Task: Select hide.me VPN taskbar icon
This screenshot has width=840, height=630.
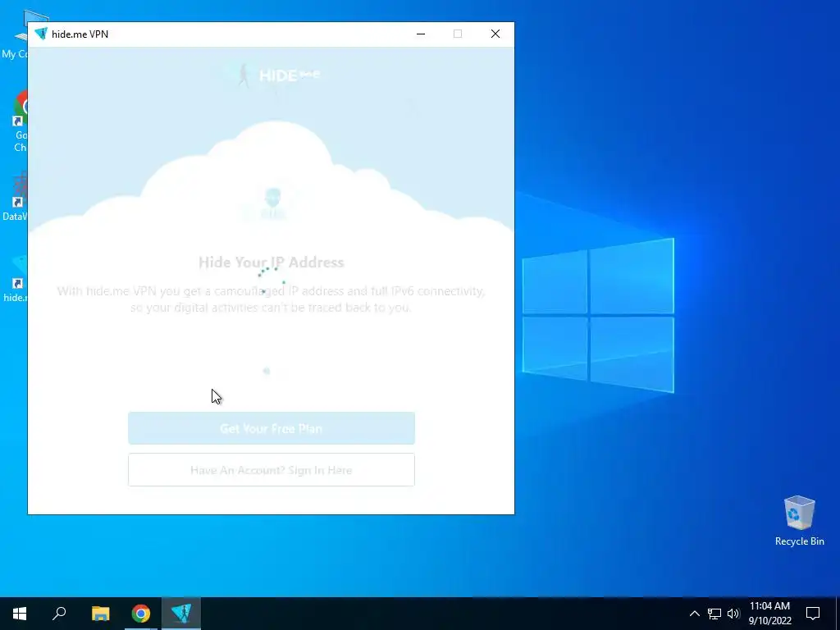Action: pos(181,614)
